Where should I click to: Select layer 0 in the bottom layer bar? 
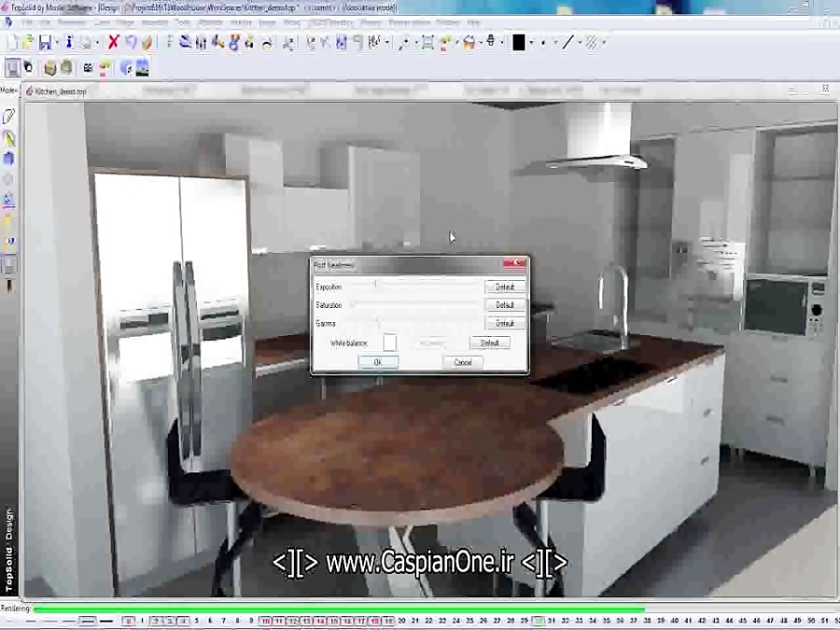[128, 621]
